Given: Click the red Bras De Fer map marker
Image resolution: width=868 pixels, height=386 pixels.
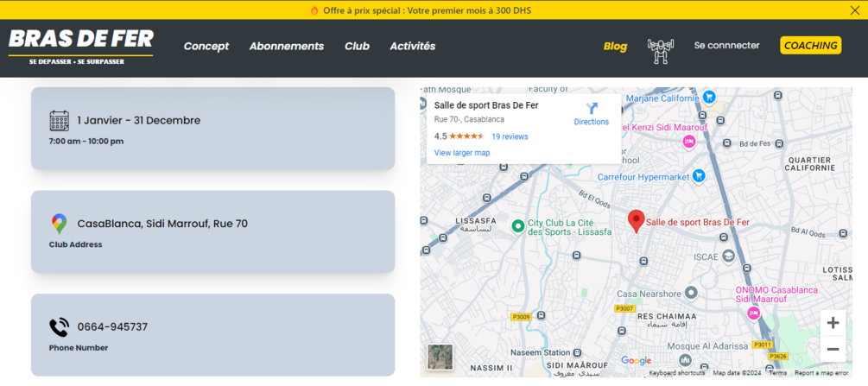Looking at the screenshot, I should (x=636, y=222).
